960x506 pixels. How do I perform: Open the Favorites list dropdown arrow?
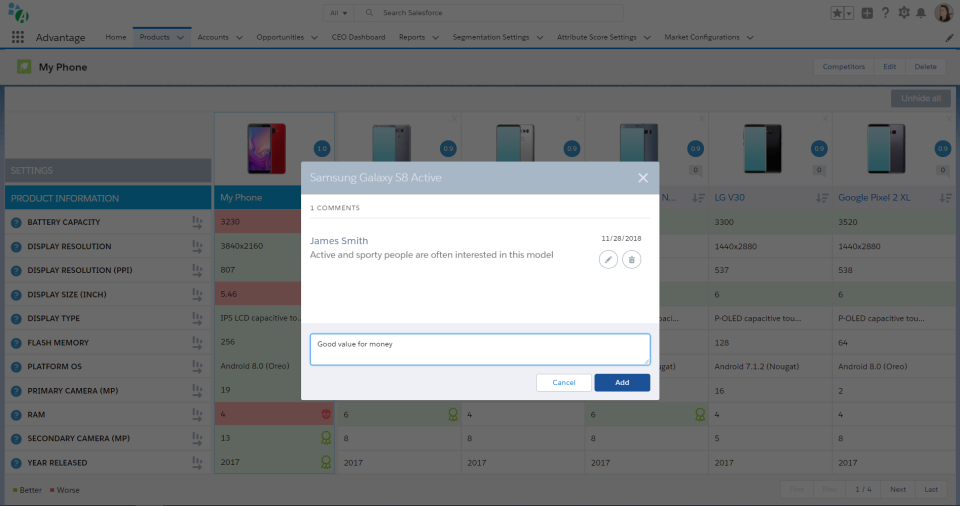849,13
